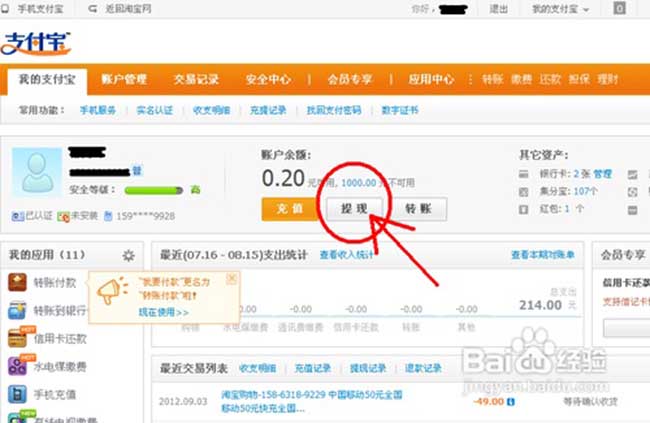The width and height of the screenshot is (650, 423).
Task: Click the 等待确认收货 status text
Action: (x=590, y=401)
